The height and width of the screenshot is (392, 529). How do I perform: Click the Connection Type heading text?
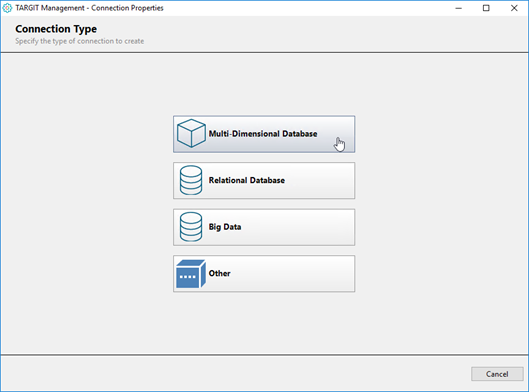click(x=56, y=29)
